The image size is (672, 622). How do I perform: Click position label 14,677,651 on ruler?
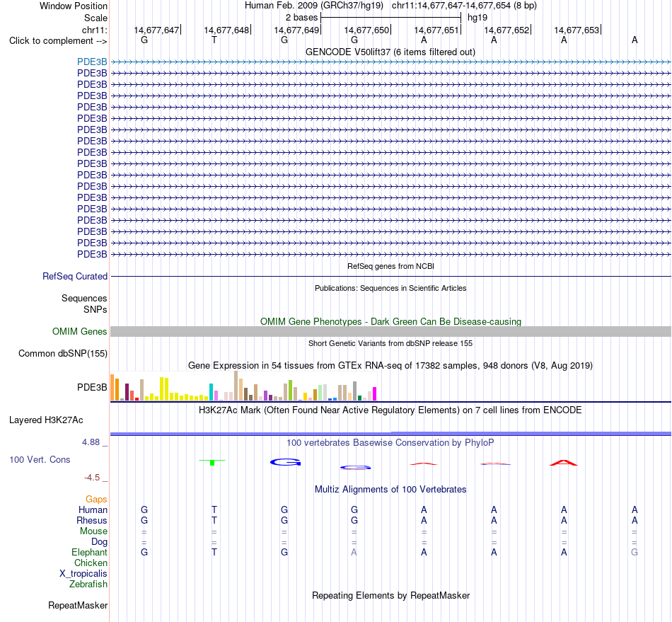pos(436,30)
